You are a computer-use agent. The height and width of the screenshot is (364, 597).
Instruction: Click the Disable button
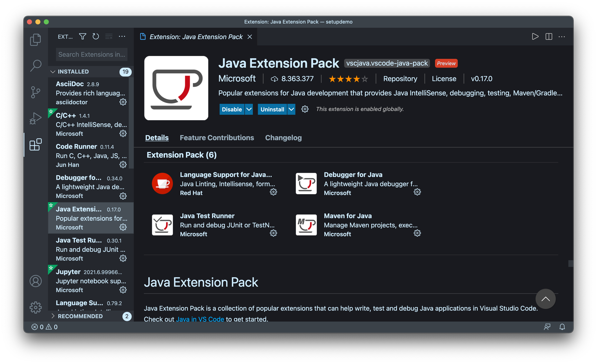[232, 109]
